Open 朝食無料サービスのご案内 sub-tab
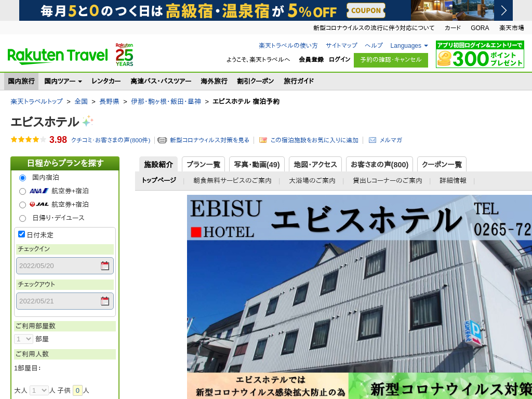This screenshot has width=532, height=399. [232, 180]
